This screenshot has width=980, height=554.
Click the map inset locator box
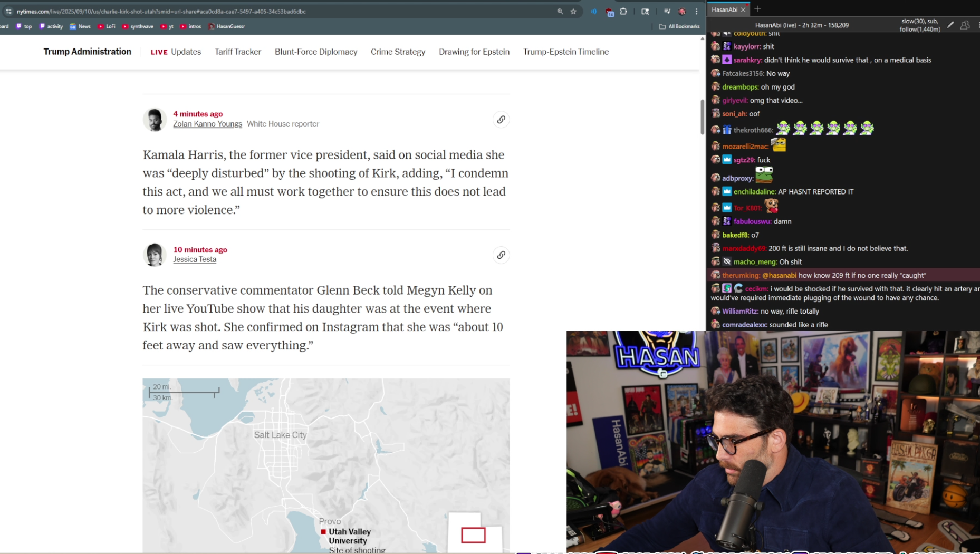point(473,535)
